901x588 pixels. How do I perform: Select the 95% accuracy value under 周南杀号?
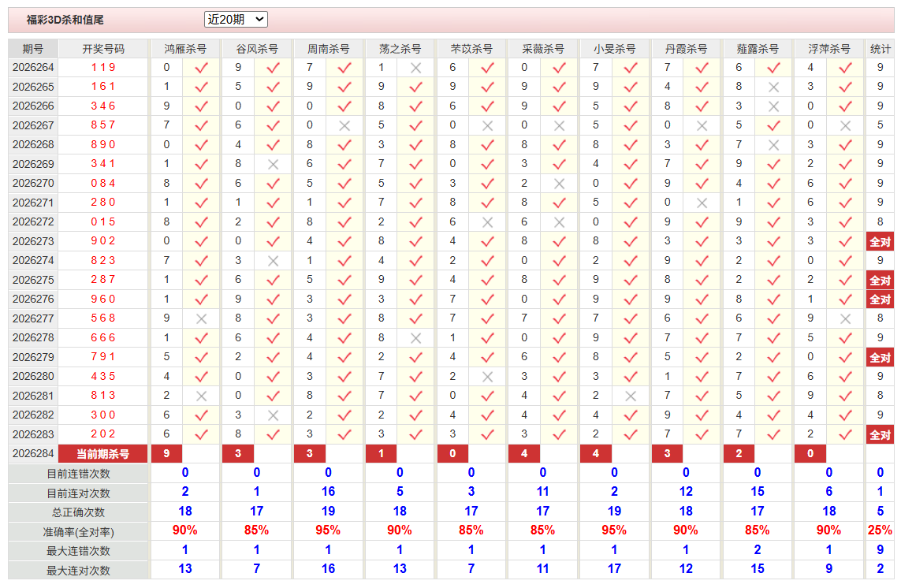[x=328, y=530]
